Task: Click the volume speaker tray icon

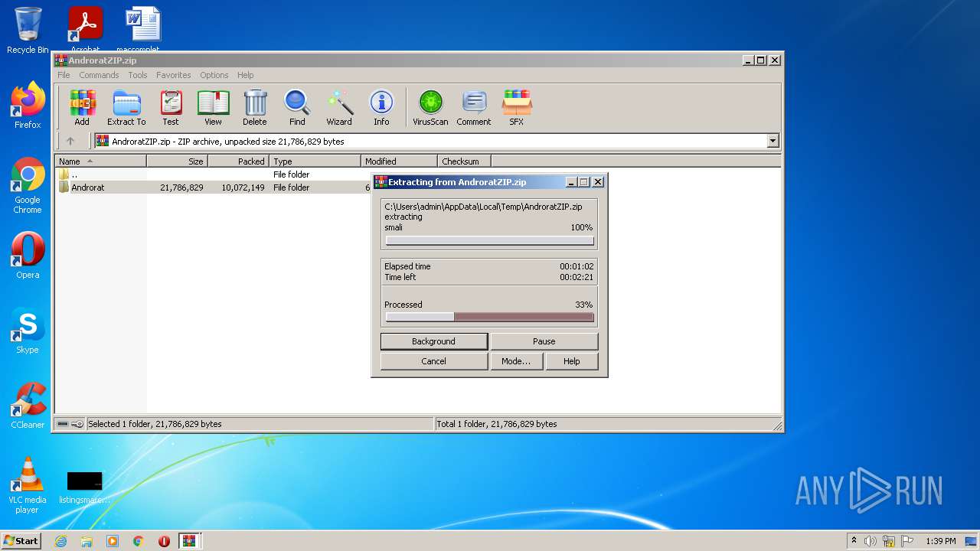Action: pyautogui.click(x=871, y=541)
